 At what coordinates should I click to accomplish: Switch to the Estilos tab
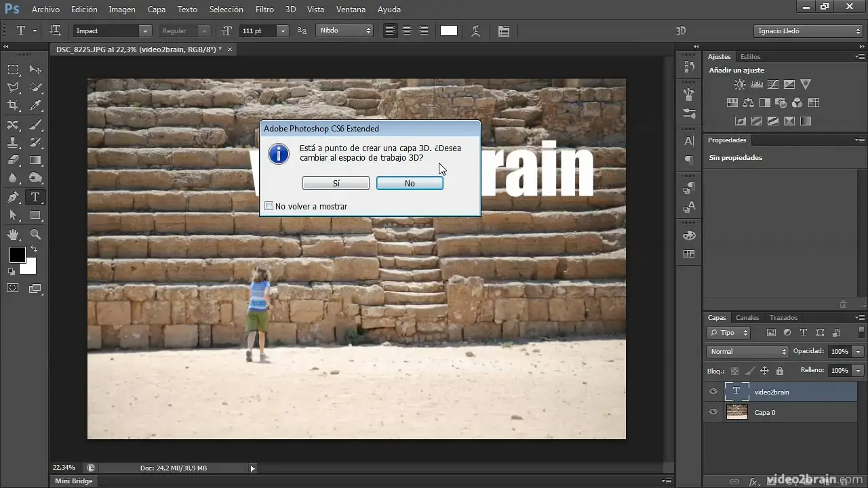(751, 57)
